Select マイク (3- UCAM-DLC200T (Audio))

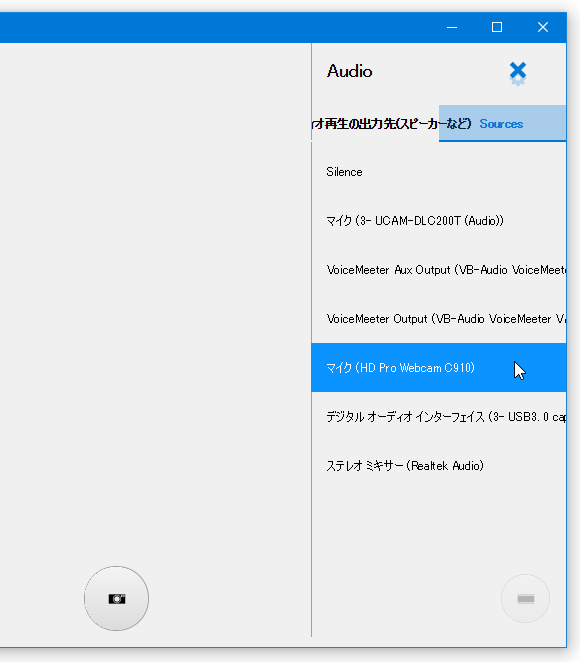pyautogui.click(x=439, y=221)
